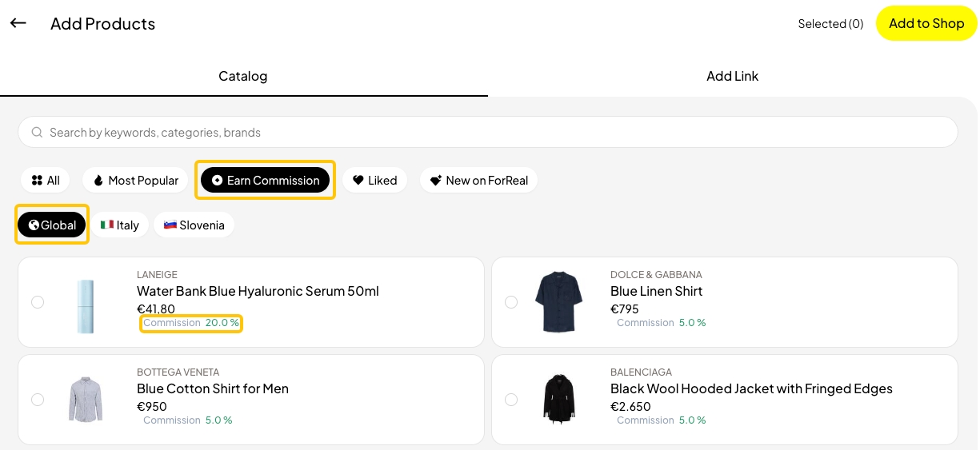The image size is (980, 450).
Task: Open the Blue Linen Shirt thumbnail
Action: (x=559, y=302)
